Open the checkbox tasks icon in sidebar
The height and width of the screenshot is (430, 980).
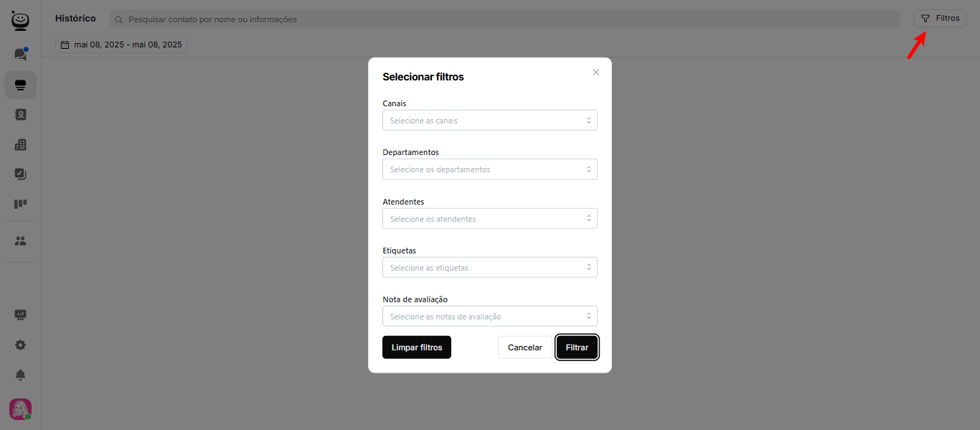tap(20, 174)
